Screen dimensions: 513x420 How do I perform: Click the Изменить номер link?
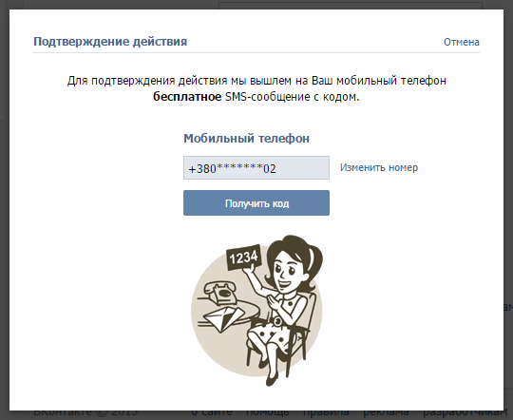[x=379, y=167]
